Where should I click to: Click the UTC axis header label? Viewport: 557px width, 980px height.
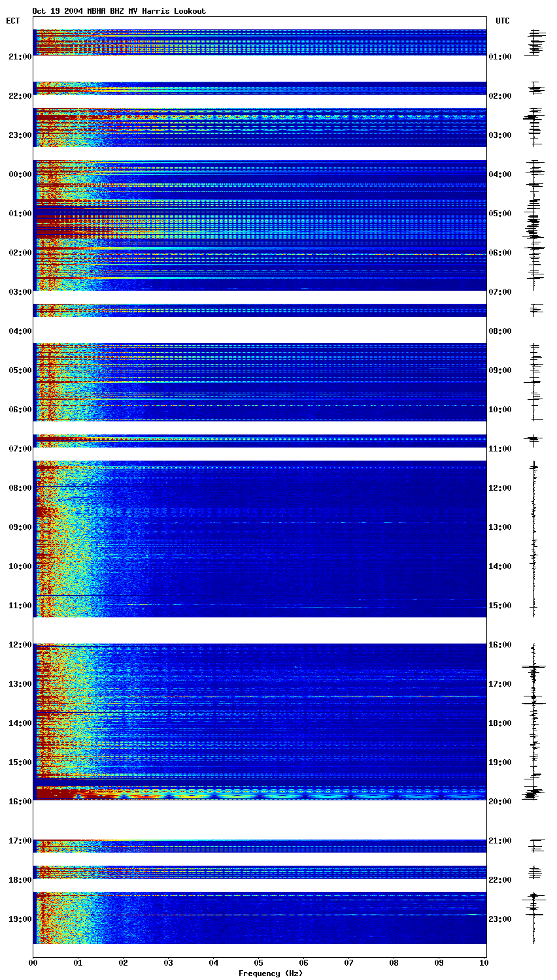502,21
